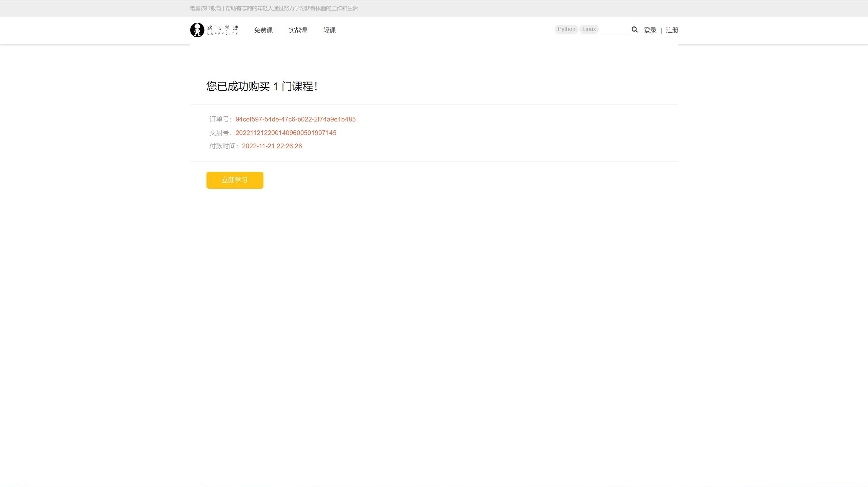
Task: Open the 免费课 menu
Action: (x=263, y=30)
